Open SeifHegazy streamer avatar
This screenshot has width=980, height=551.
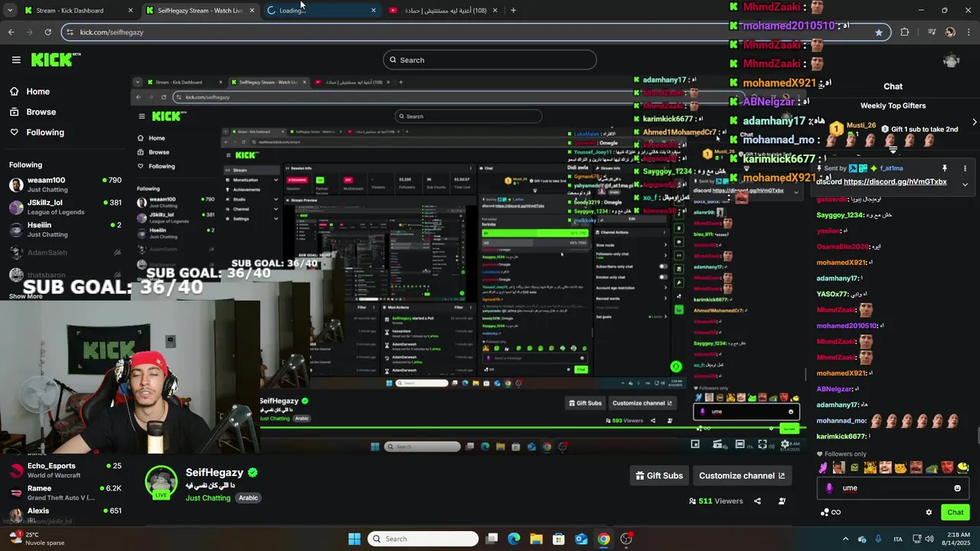(162, 482)
